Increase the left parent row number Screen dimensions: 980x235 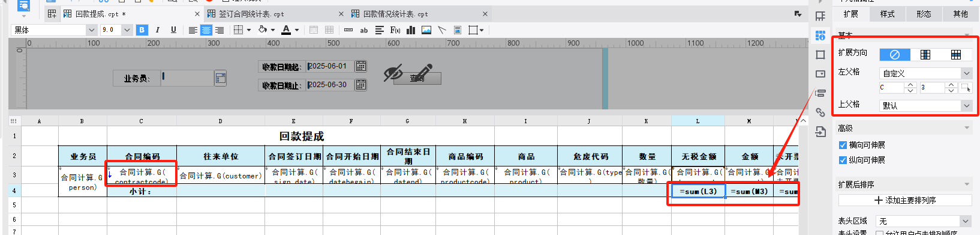pyautogui.click(x=951, y=85)
